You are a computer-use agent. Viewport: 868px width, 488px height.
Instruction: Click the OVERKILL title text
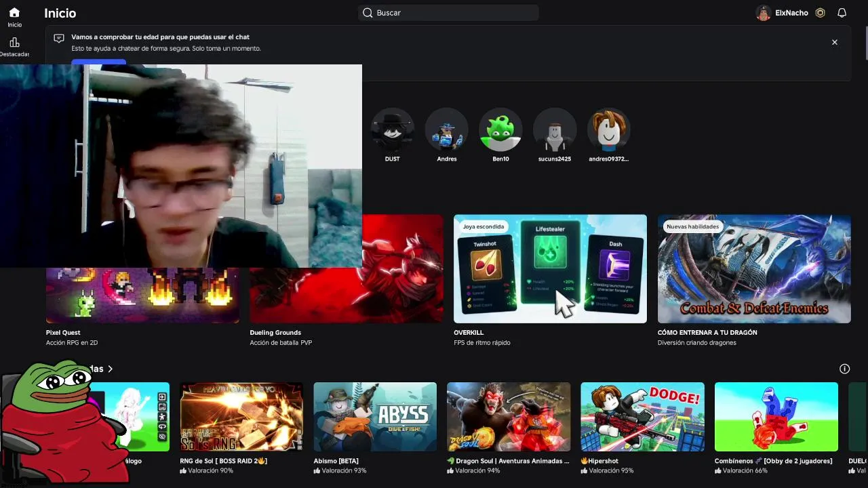coord(469,333)
